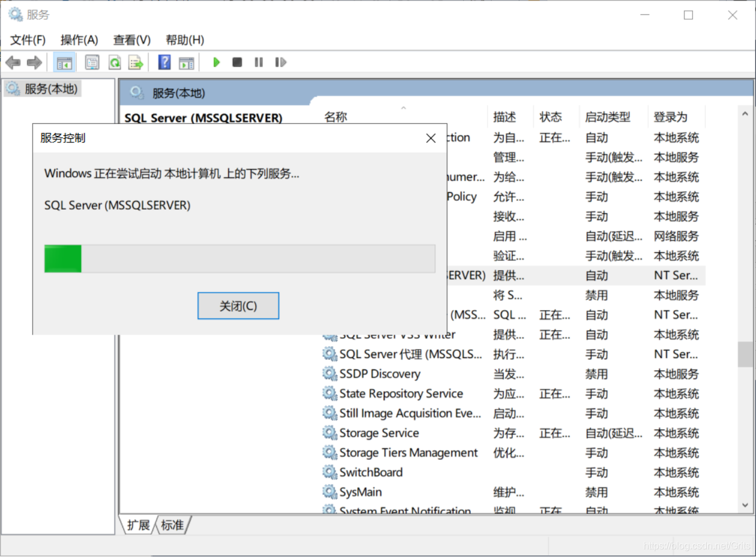The image size is (756, 557).
Task: Click the Refresh toolbar icon
Action: [x=114, y=62]
